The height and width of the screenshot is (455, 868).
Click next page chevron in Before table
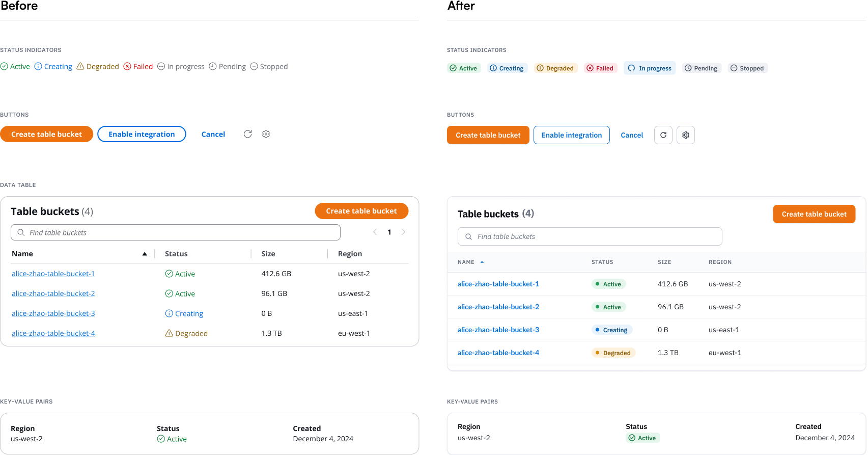pos(403,232)
